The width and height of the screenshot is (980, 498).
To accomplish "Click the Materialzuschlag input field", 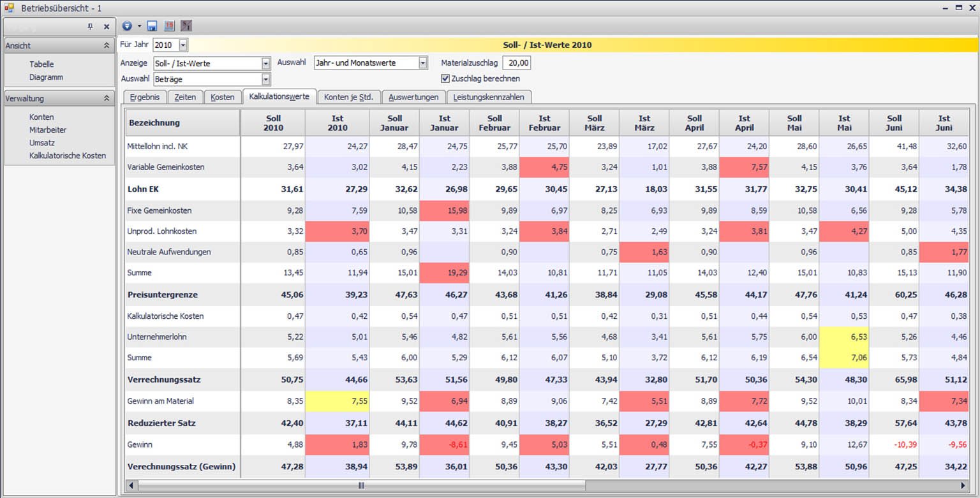I will point(516,63).
